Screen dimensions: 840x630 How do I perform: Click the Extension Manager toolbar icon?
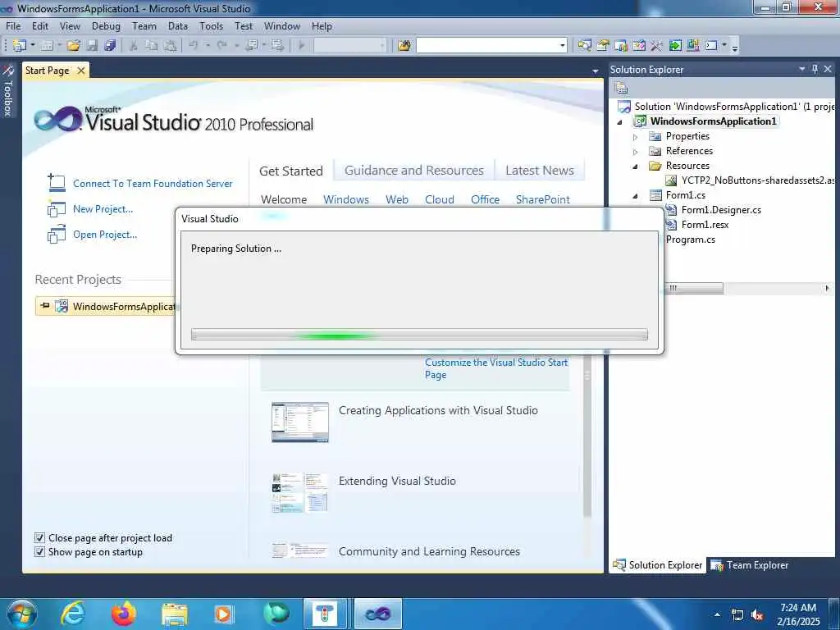pyautogui.click(x=692, y=46)
